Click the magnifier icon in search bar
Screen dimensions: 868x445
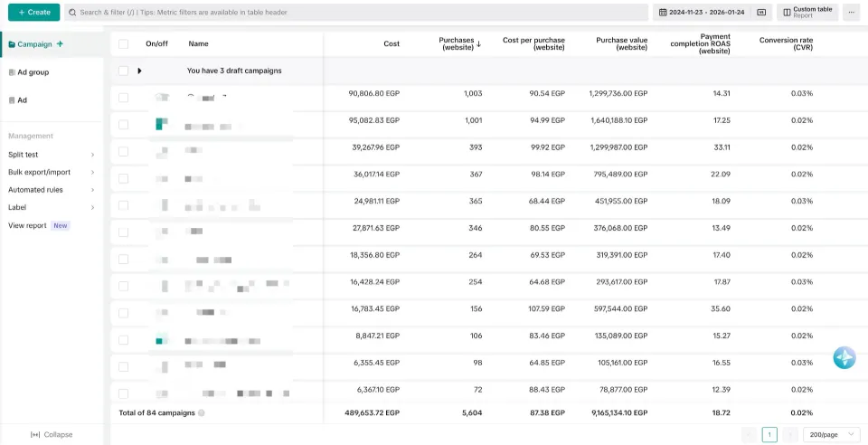[x=72, y=12]
